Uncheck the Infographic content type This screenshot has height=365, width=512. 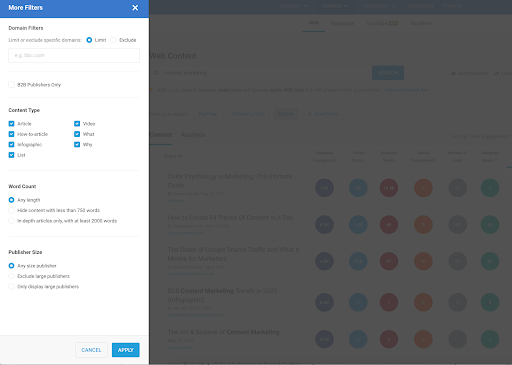[11, 144]
